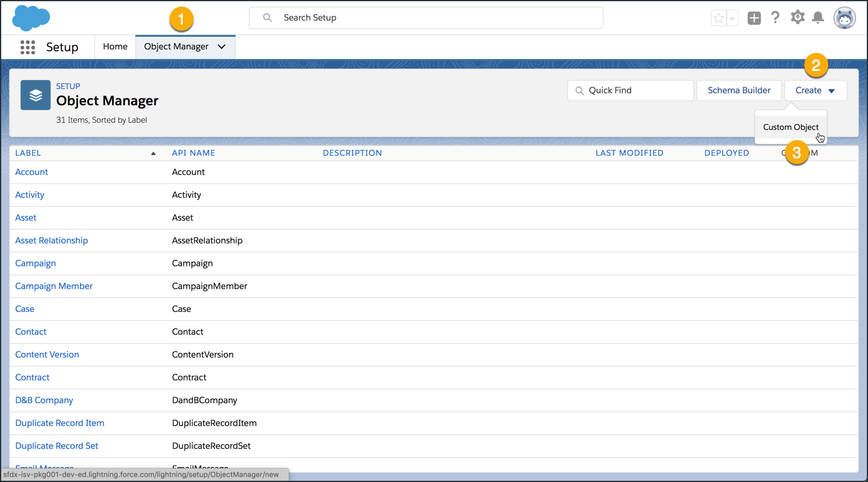Screen dimensions: 868x482
Task: Open the global actions plus icon
Action: 754,18
